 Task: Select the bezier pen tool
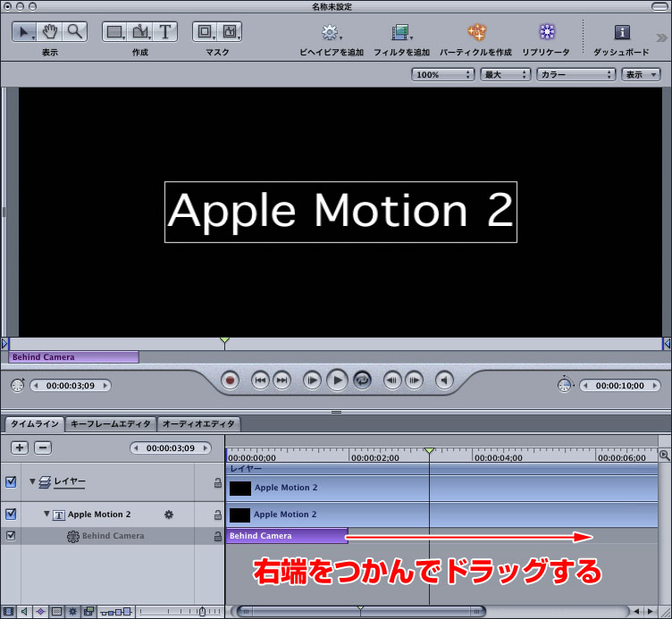(x=139, y=32)
